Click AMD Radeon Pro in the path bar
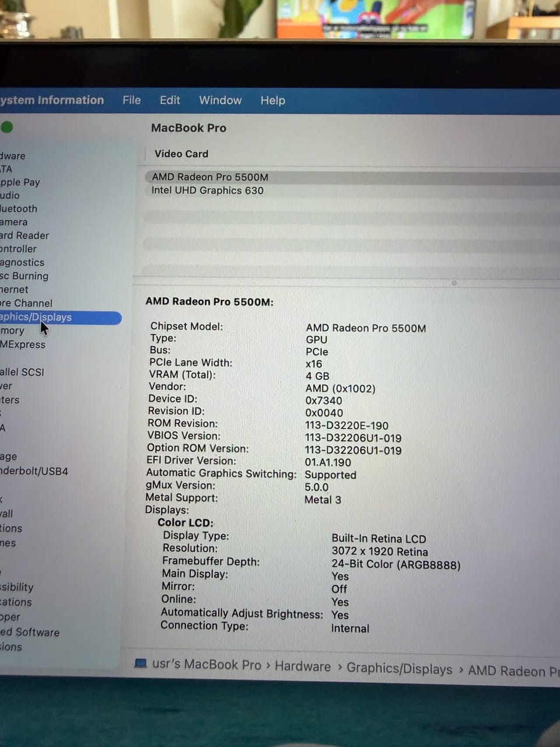This screenshot has height=747, width=560. pyautogui.click(x=513, y=671)
